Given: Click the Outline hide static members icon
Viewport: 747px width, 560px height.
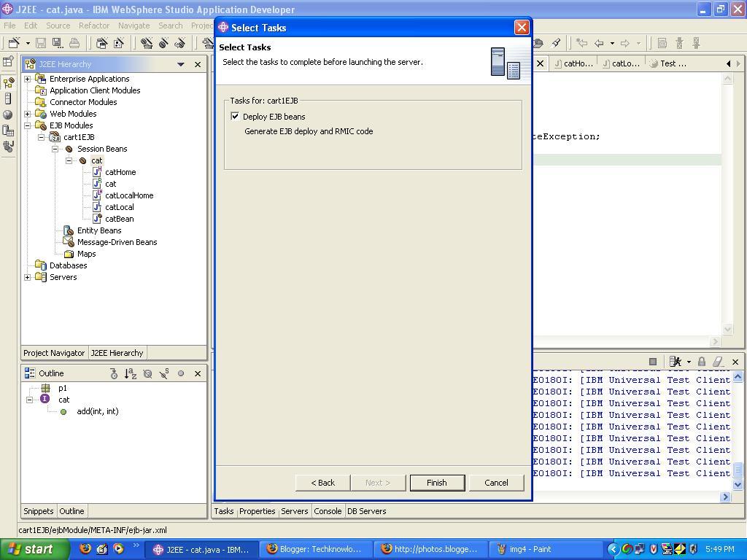Looking at the screenshot, I should tap(164, 374).
